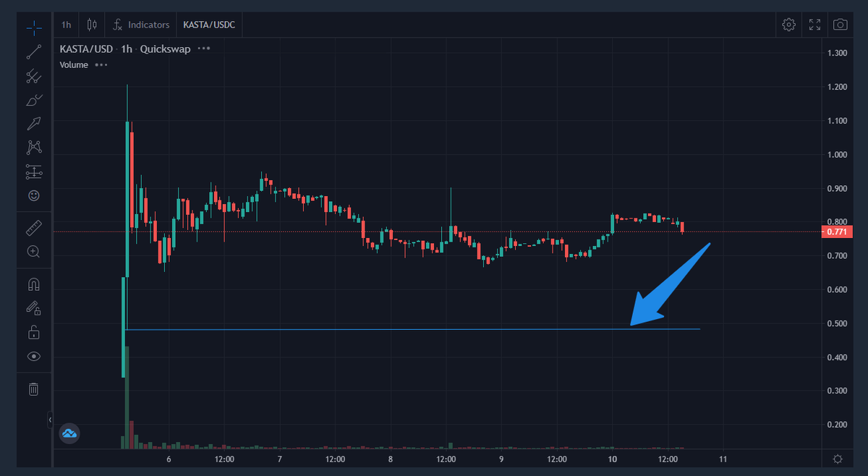Click the last red candle at chart's right edge

click(682, 227)
